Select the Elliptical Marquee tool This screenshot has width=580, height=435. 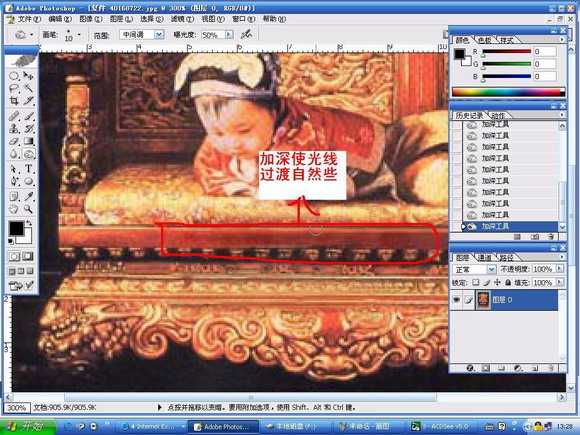(14, 76)
